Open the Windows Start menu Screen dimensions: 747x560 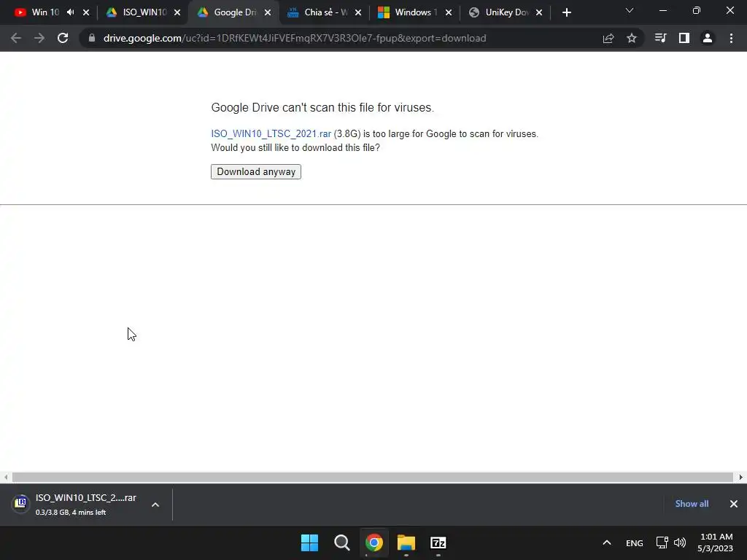pos(309,542)
